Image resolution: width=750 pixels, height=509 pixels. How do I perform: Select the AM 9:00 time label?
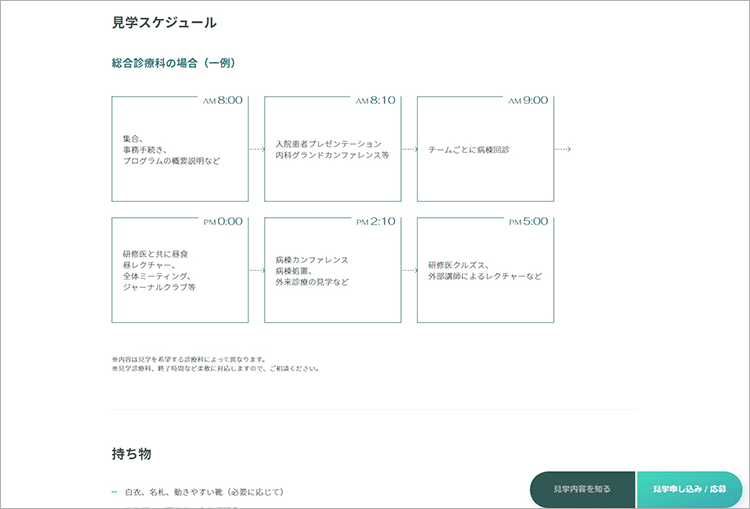[x=528, y=100]
